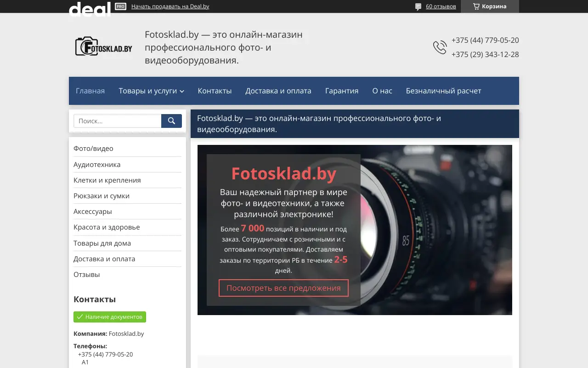Select the Аудиотехника category

pos(97,164)
